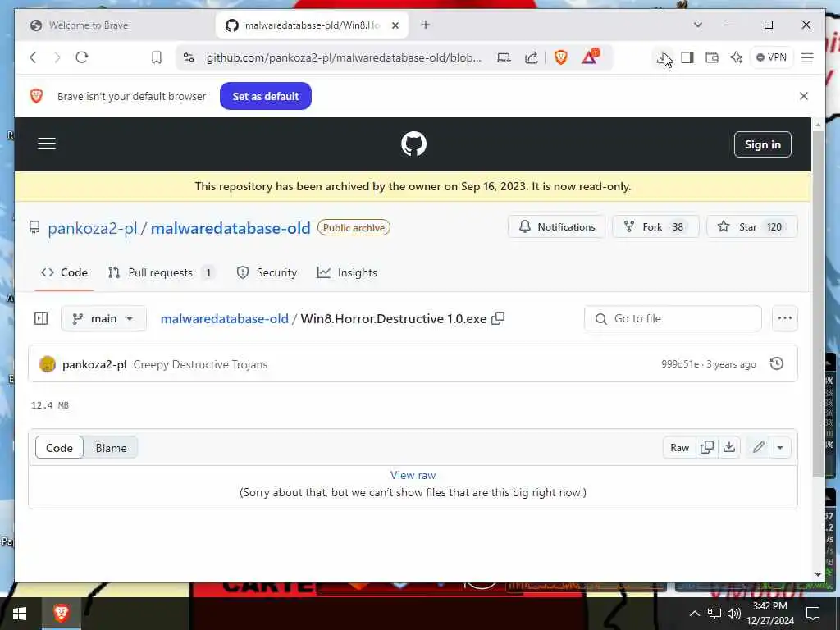Viewport: 840px width, 630px height.
Task: Bookmark this page with the bookmark icon
Action: click(x=157, y=57)
